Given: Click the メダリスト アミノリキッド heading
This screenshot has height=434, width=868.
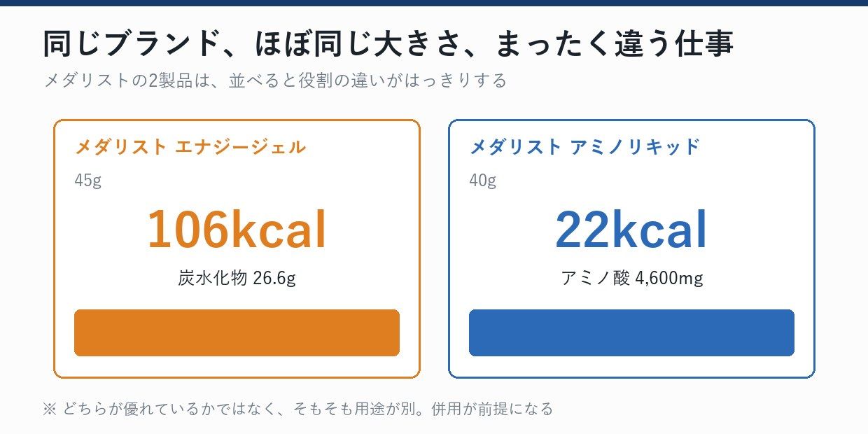Looking at the screenshot, I should pos(584,147).
